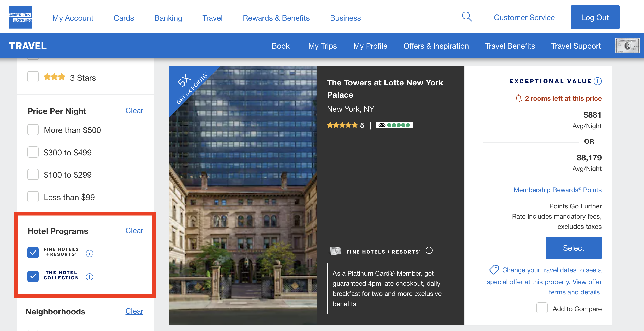Click the New York, NY location text
644x331 pixels.
pos(350,109)
